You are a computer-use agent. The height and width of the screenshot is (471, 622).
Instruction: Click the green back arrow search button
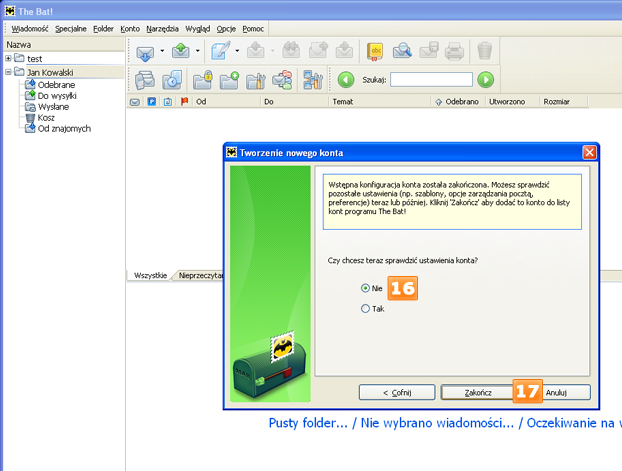(x=346, y=80)
